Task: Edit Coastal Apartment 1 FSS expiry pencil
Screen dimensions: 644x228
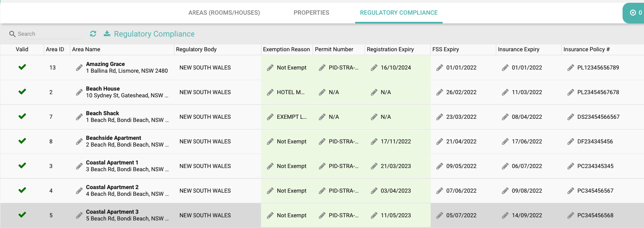Action: click(439, 166)
